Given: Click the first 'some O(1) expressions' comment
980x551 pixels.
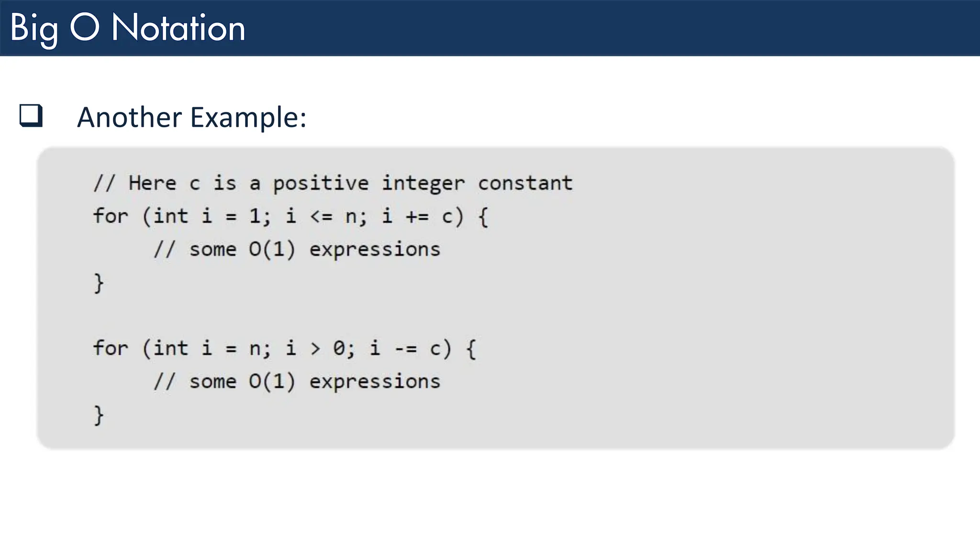Looking at the screenshot, I should point(297,249).
